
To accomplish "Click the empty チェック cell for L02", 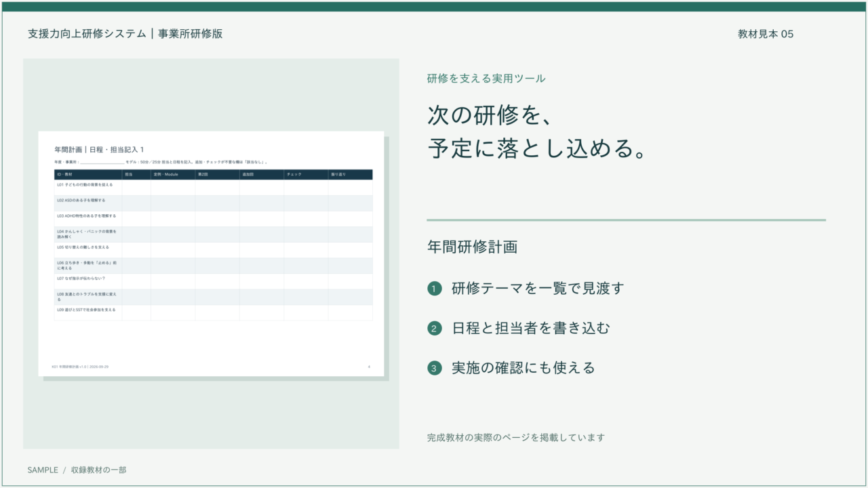I will 306,203.
